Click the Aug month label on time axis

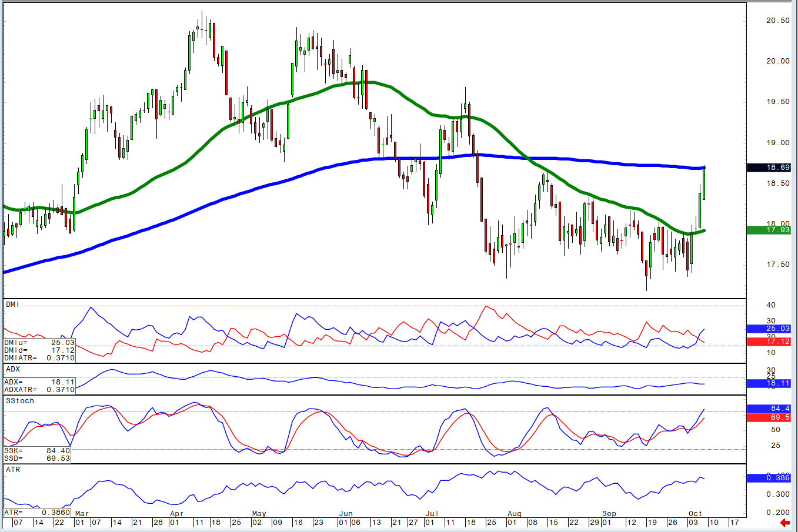pyautogui.click(x=515, y=514)
